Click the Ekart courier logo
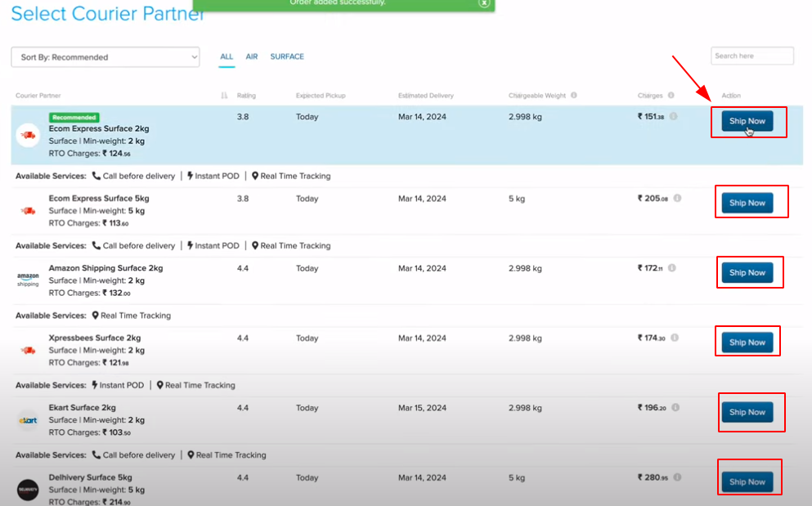The image size is (812, 506). pyautogui.click(x=28, y=420)
